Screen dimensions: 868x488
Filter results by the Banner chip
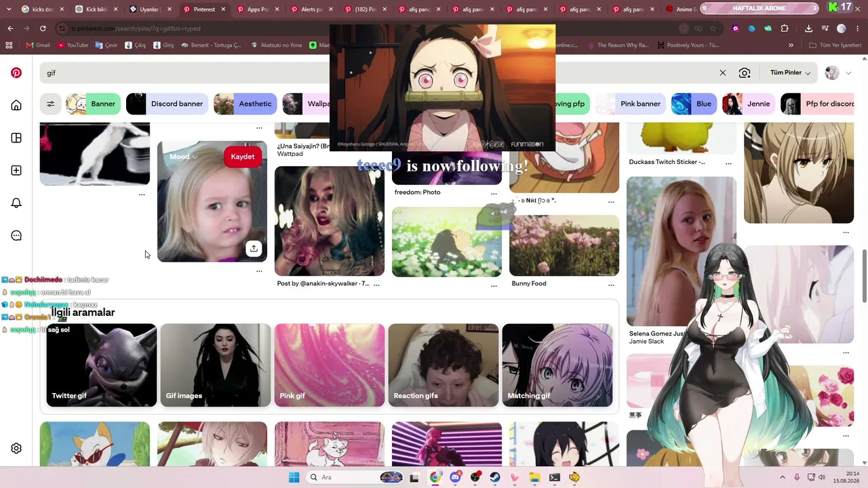pyautogui.click(x=93, y=104)
